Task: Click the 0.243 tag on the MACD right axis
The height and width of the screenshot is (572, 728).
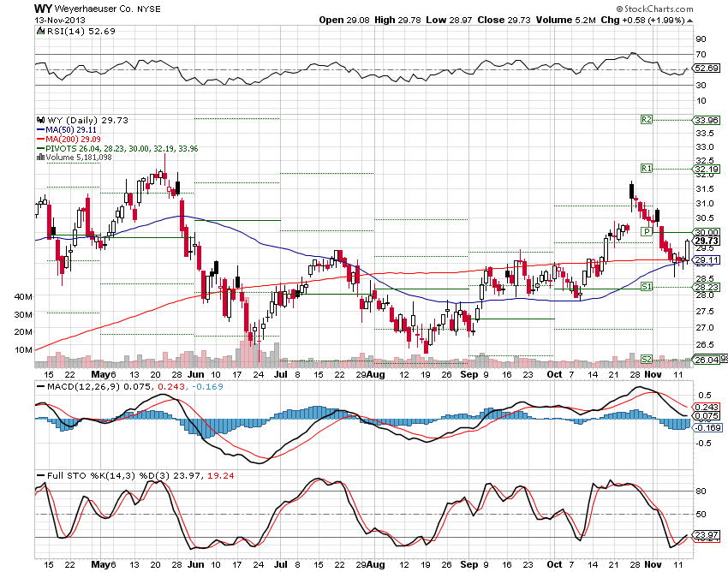Action: tap(707, 408)
